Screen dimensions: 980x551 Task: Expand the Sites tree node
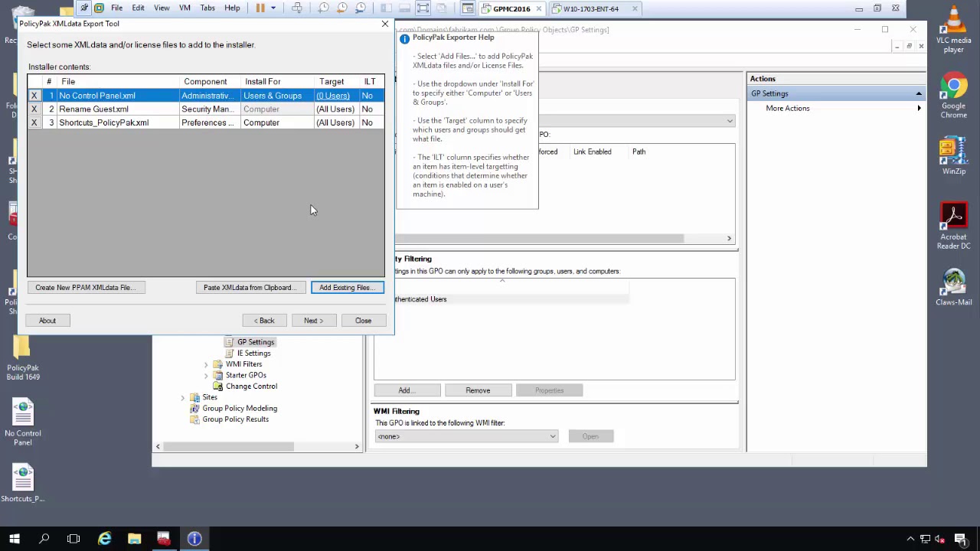point(183,398)
